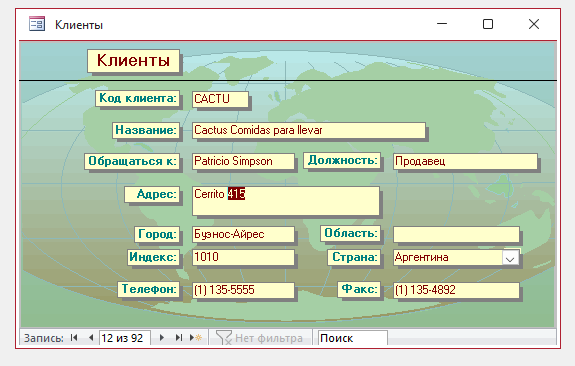Viewport: 575px width, 366px height.
Task: Click the Обращаться к: label
Action: pos(132,161)
